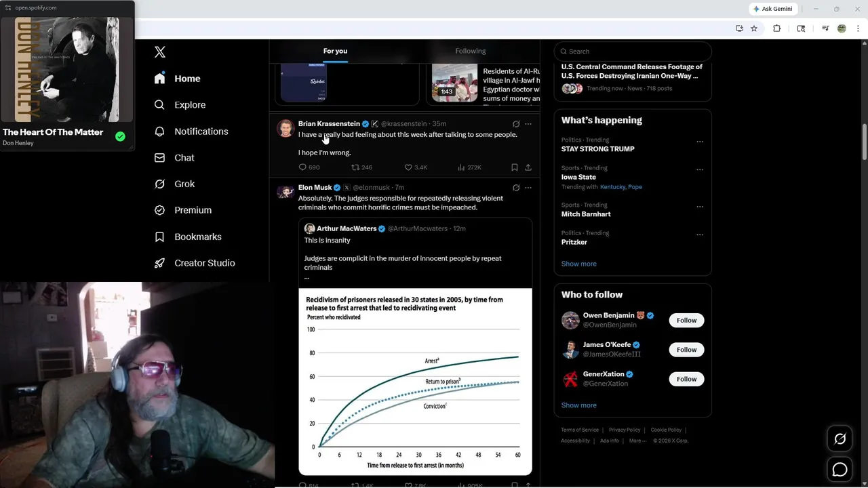Open the Chrome three-dot menu
The height and width of the screenshot is (488, 868).
point(858,28)
